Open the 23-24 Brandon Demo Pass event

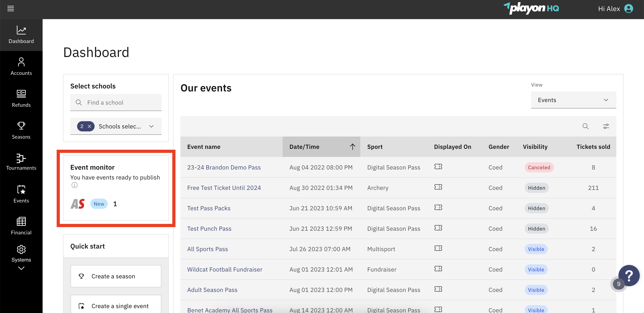224,167
